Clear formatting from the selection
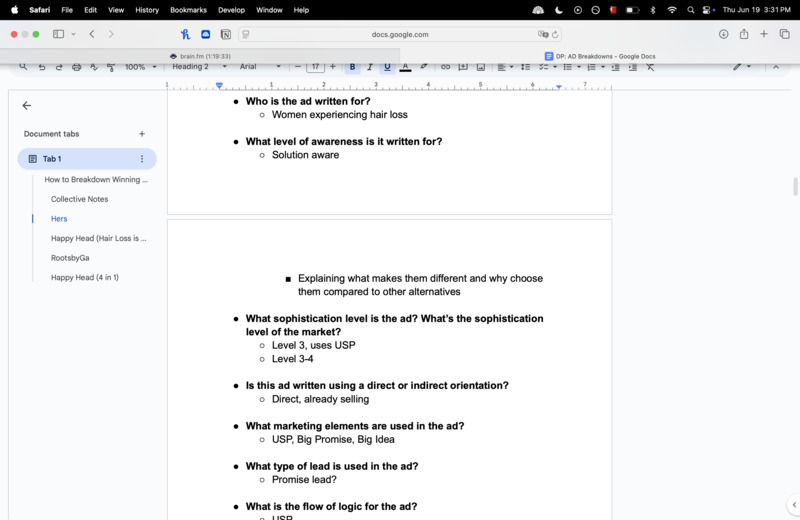The image size is (800, 520). 651,67
